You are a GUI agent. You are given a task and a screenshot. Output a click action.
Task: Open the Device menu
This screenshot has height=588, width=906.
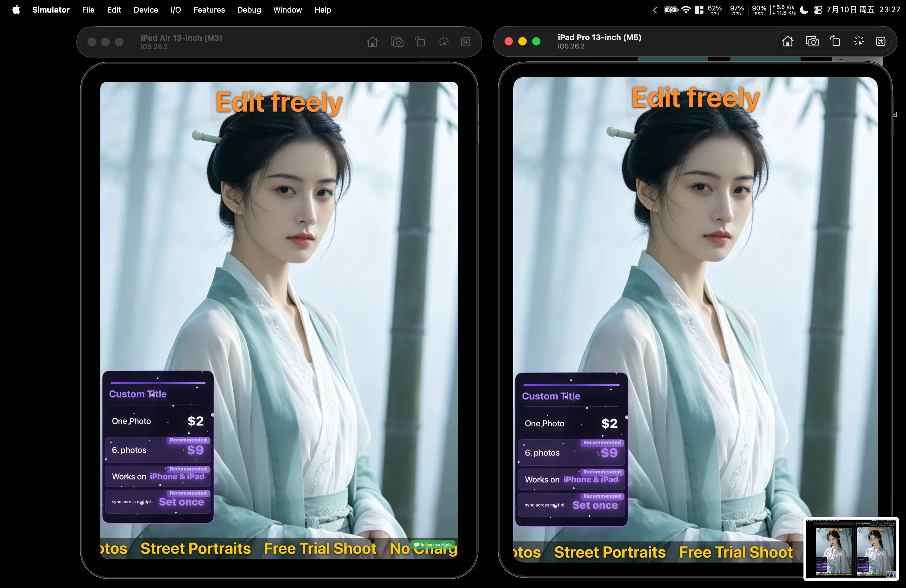146,10
